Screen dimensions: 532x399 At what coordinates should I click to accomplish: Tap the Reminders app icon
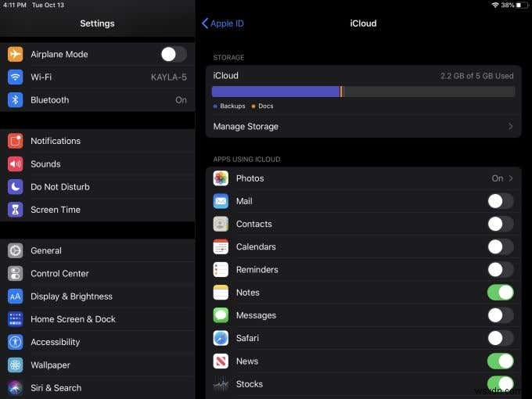221,270
